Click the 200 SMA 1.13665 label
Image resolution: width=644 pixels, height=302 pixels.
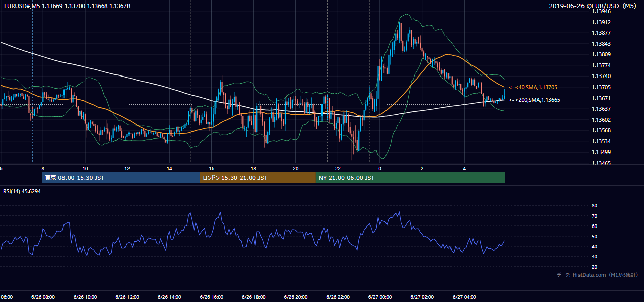click(534, 100)
